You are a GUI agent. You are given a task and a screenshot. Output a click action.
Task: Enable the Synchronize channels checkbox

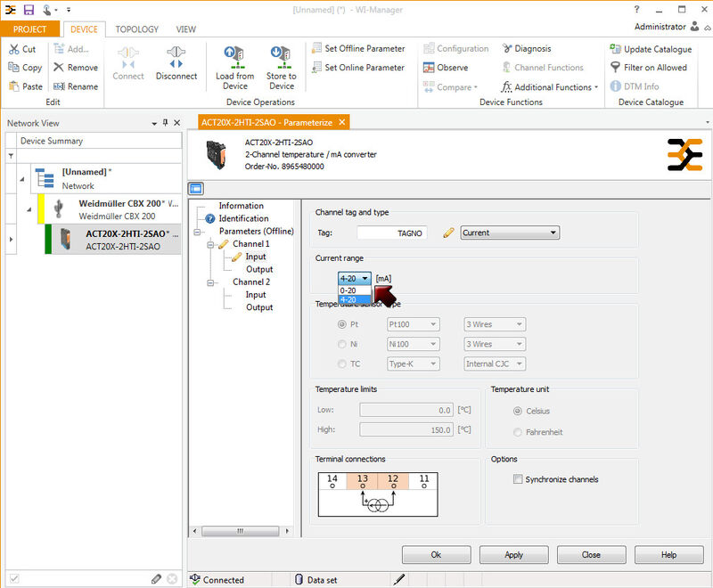[518, 479]
